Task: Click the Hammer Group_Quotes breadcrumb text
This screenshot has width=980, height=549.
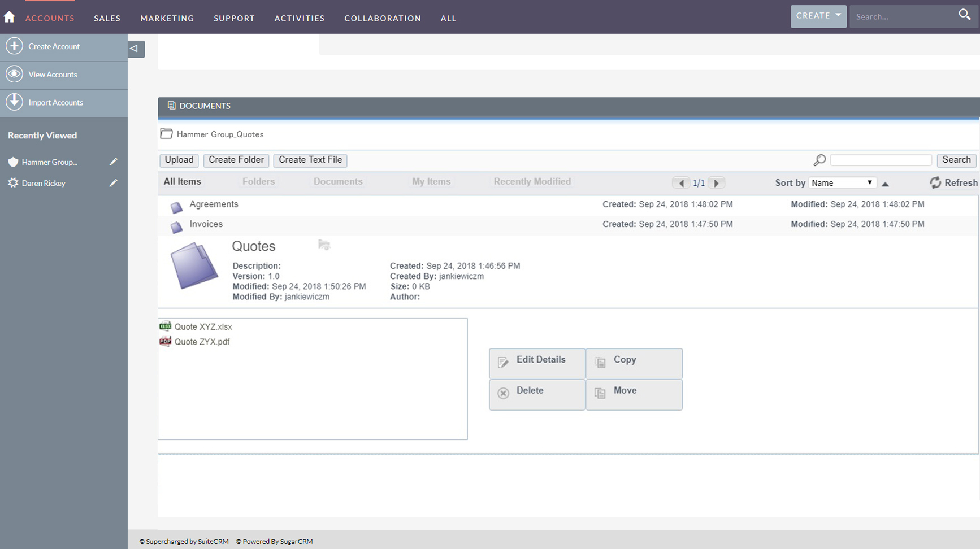Action: point(220,134)
